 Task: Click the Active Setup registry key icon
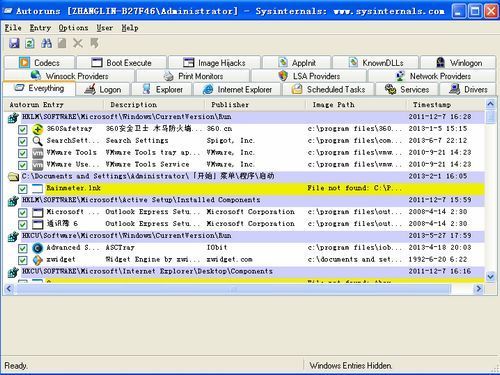pyautogui.click(x=13, y=201)
